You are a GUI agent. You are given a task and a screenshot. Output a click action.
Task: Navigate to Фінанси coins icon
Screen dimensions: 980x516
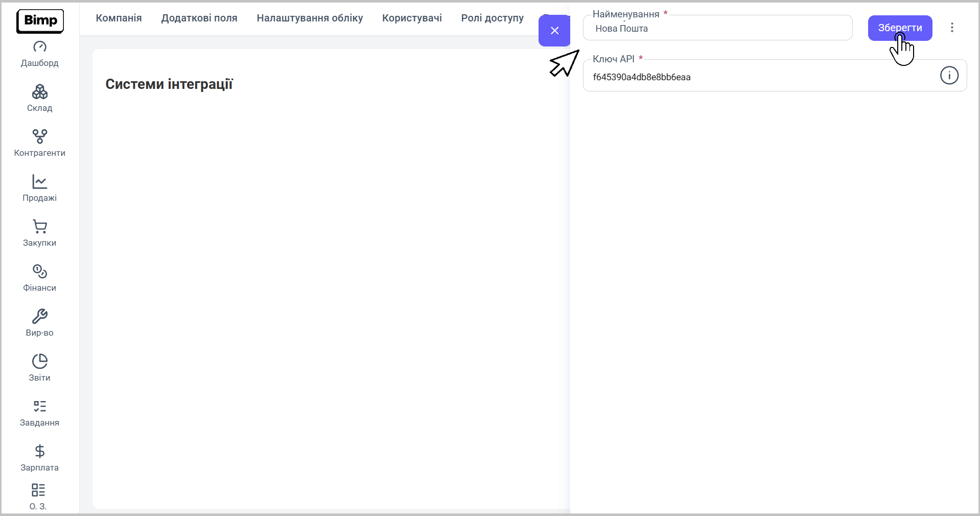click(x=39, y=271)
